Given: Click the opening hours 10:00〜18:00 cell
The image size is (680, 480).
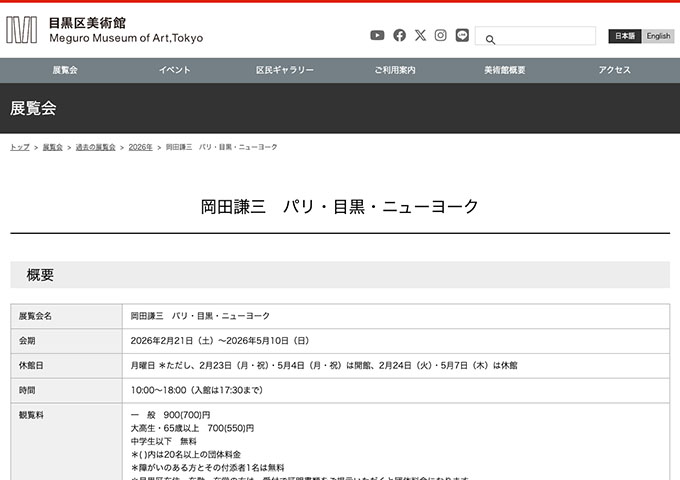Looking at the screenshot, I should pos(197,390).
